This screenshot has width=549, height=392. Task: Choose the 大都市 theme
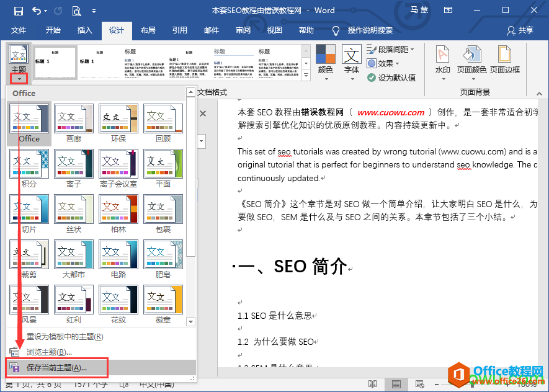[74, 259]
